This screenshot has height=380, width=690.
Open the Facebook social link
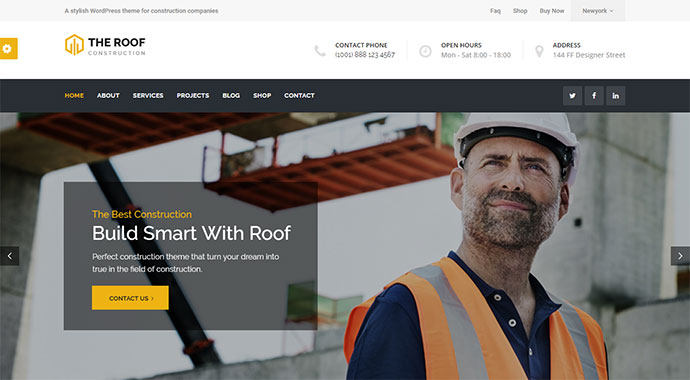(594, 95)
